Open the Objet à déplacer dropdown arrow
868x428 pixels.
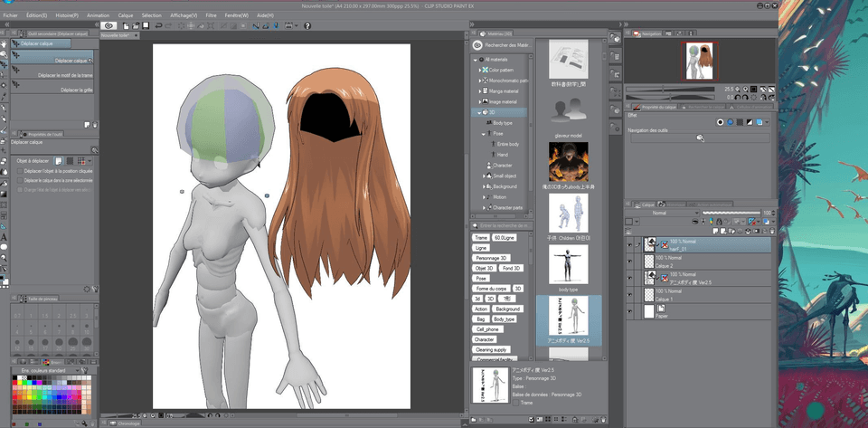[90, 161]
